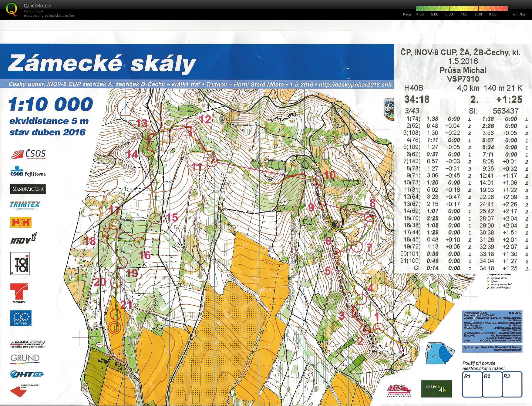Click split row 11(31)
The width and height of the screenshot is (532, 406).
tap(466, 190)
